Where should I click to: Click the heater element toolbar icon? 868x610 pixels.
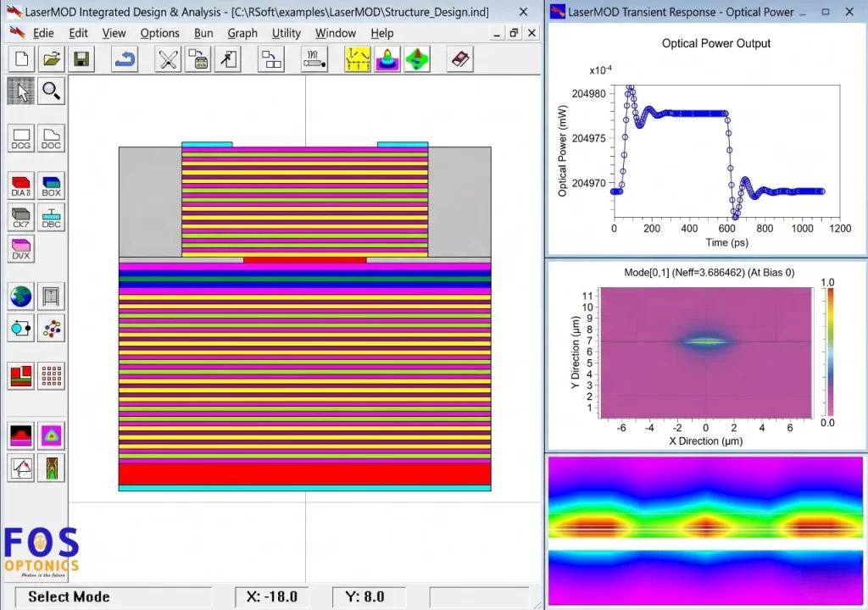point(314,58)
